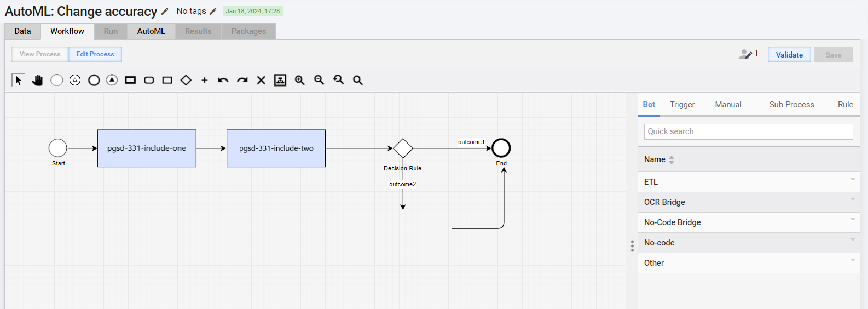Select the Start event circle
868x309 pixels.
58,148
